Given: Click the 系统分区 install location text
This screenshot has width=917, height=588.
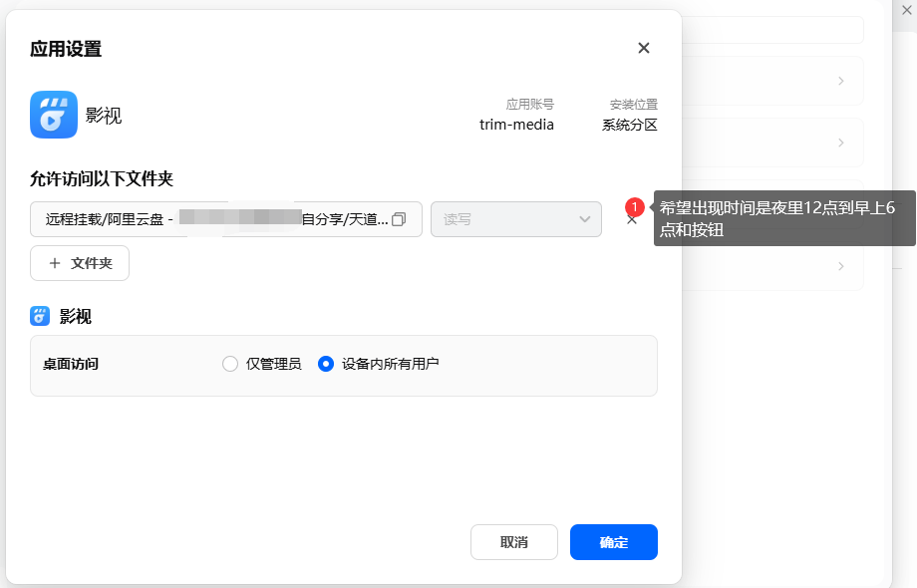Looking at the screenshot, I should [x=630, y=125].
